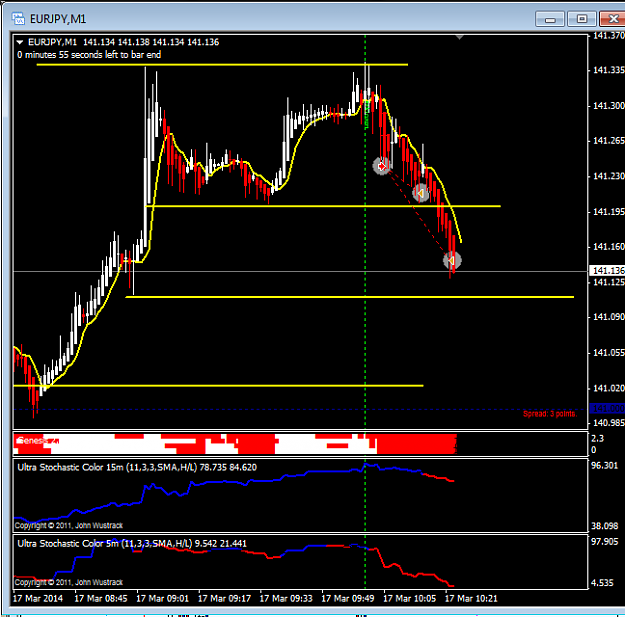Click the lowest orange trade exit marker
Screen dimensions: 625x617
point(452,260)
